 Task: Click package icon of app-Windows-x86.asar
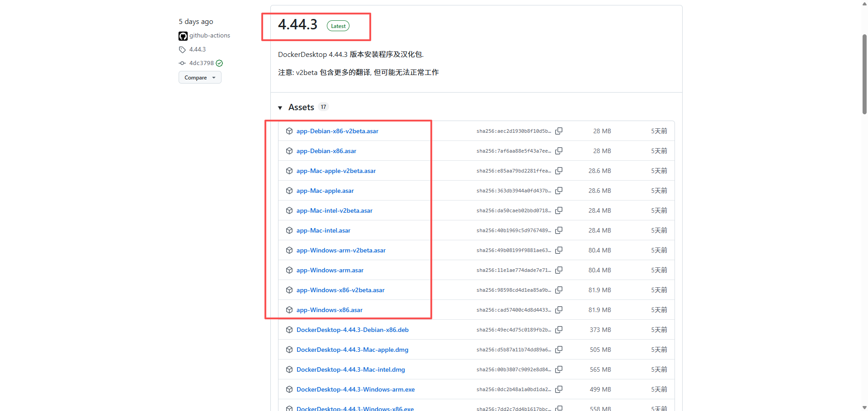(x=289, y=310)
